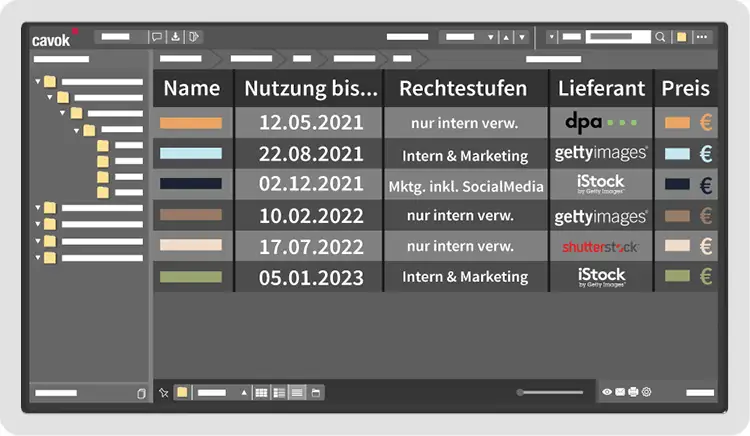Viewport: 750px width, 436px height.
Task: Collapse the last folder at the tree bottom
Action: [x=38, y=257]
